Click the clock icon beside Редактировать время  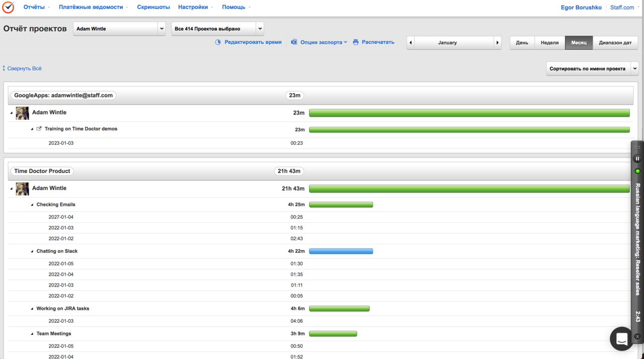pyautogui.click(x=218, y=42)
